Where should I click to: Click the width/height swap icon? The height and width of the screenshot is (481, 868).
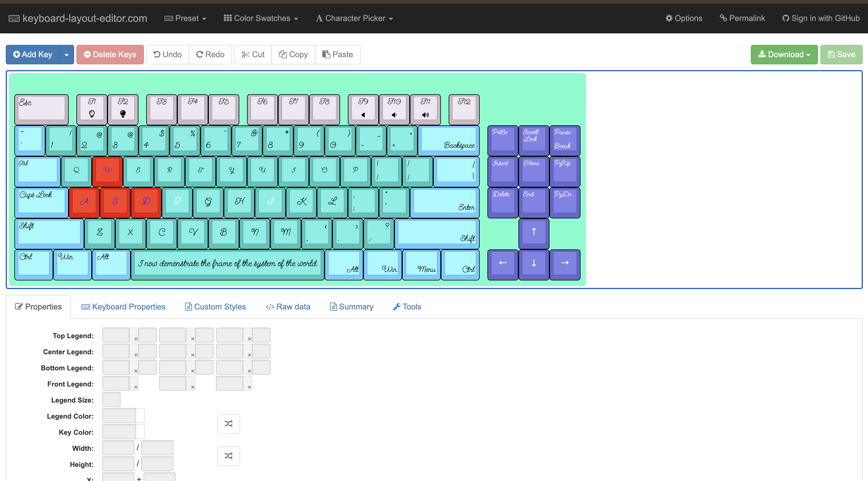(x=228, y=456)
